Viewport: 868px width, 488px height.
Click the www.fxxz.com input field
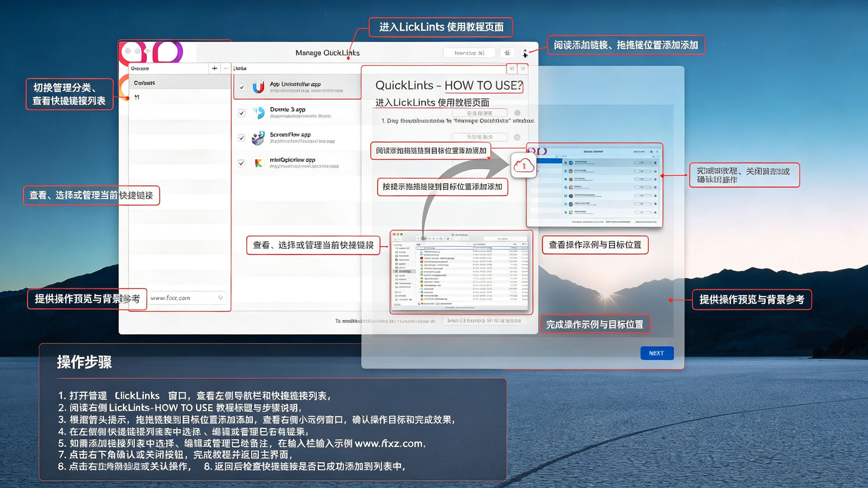click(x=187, y=298)
